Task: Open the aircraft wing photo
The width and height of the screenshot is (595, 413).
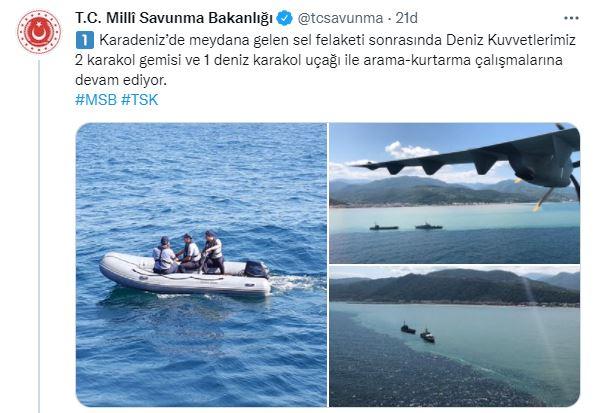Action: (454, 193)
